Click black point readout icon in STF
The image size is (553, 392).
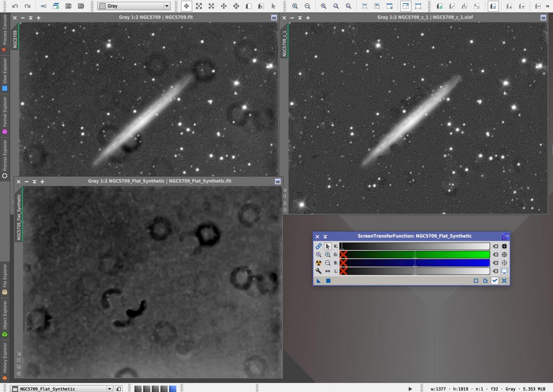(504, 247)
